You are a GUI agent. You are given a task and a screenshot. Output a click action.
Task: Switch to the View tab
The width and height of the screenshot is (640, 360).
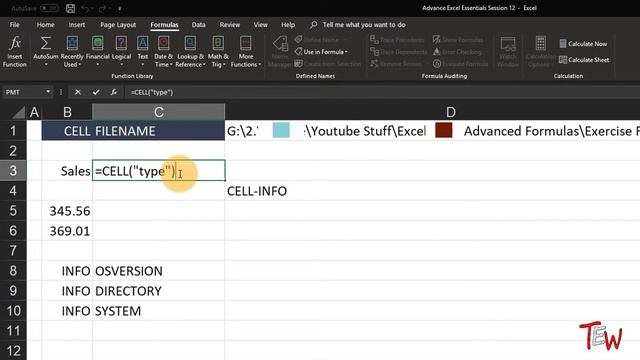(260, 25)
